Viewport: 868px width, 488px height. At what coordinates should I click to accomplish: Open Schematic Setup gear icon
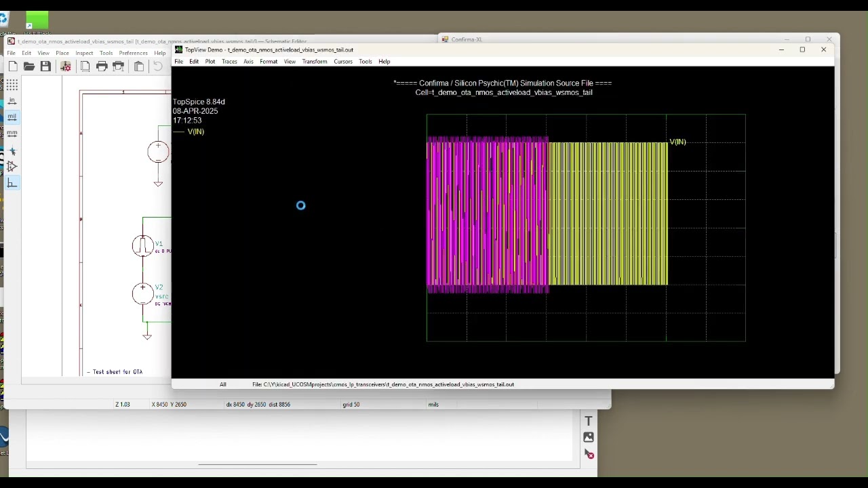click(x=66, y=66)
